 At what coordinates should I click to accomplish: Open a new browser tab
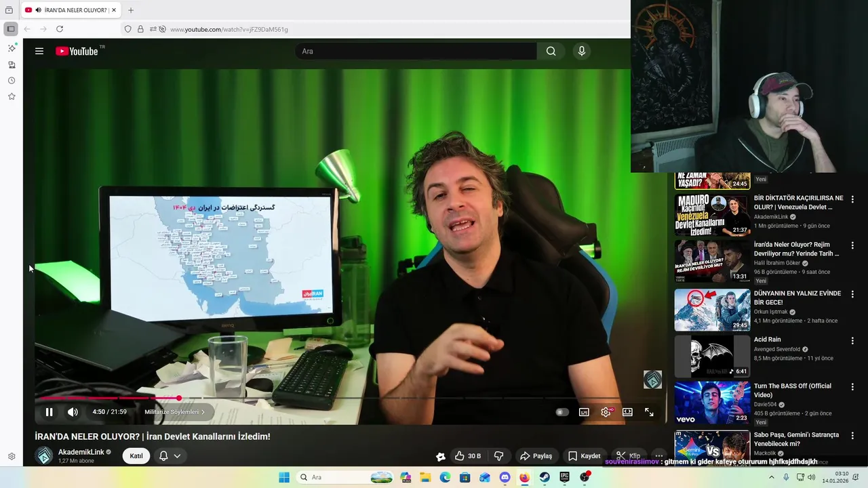[x=131, y=10]
